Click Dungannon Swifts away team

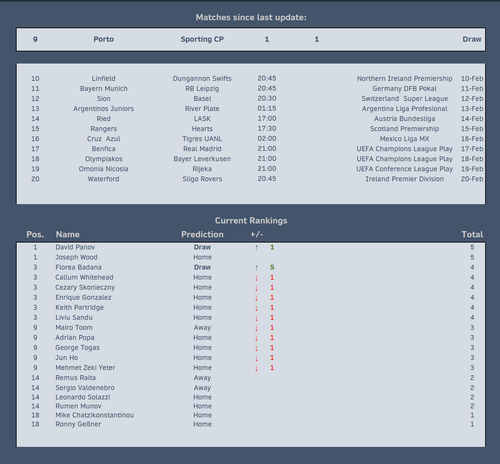[x=202, y=79]
